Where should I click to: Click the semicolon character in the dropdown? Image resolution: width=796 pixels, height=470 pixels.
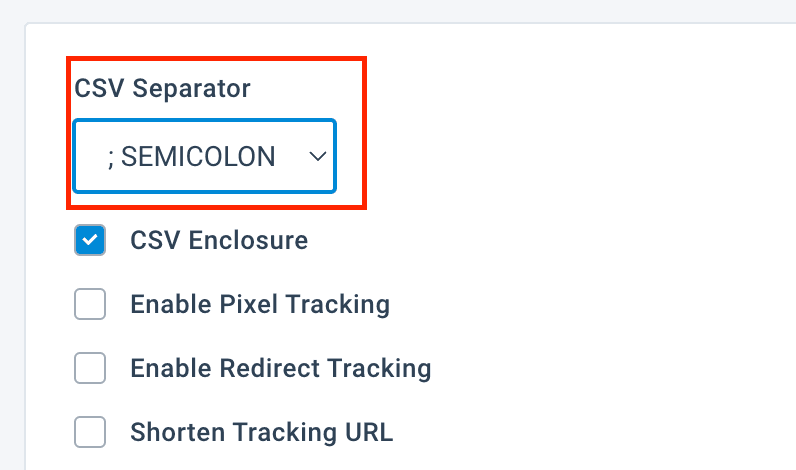110,157
